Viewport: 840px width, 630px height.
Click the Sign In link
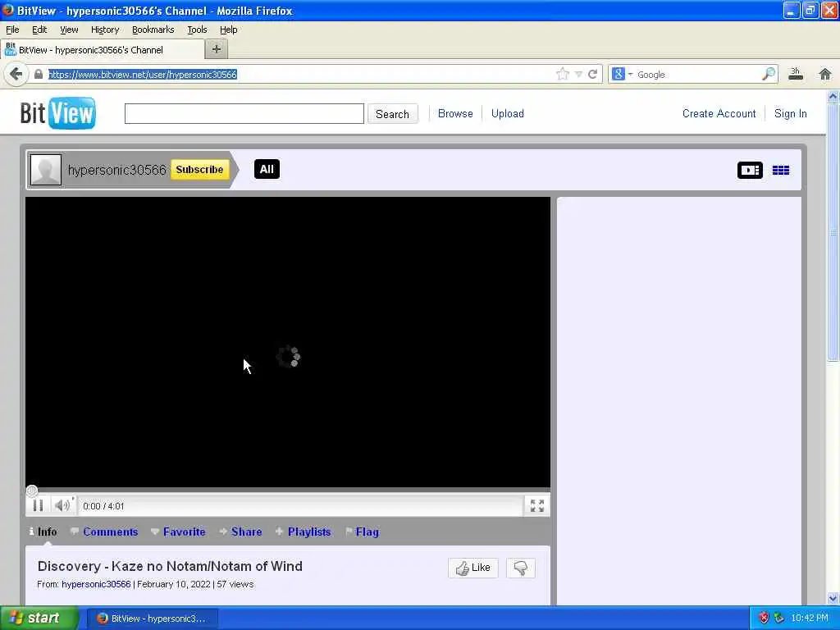click(x=790, y=113)
